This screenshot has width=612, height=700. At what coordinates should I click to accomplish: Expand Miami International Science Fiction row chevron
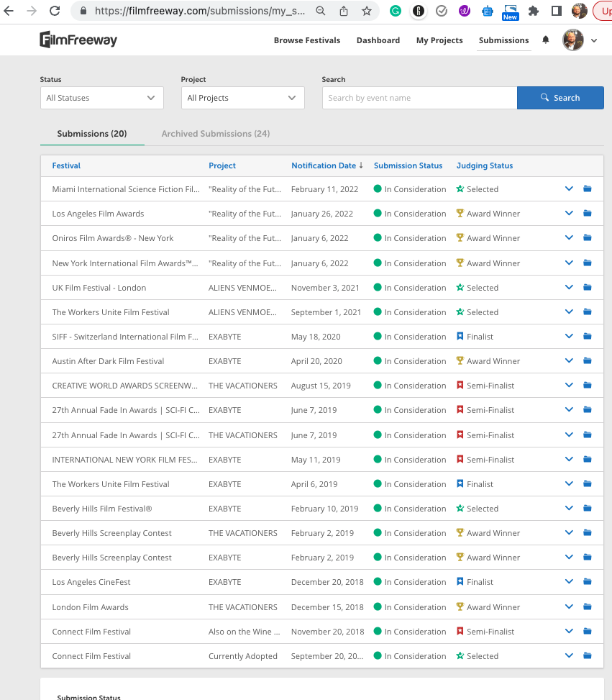point(569,188)
